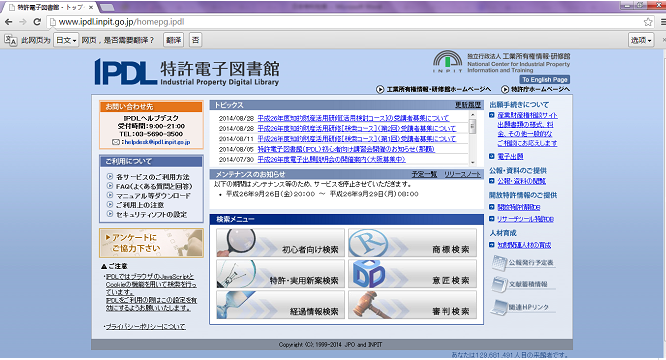Screen dimensions: 666x360
Task: Click 文献蓄積情報 icon
Action: pos(499,284)
